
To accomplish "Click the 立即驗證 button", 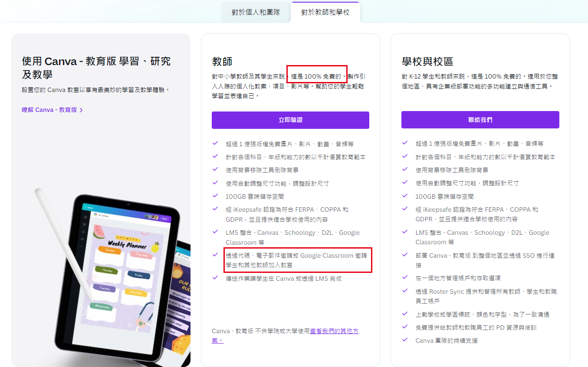I will click(x=290, y=120).
